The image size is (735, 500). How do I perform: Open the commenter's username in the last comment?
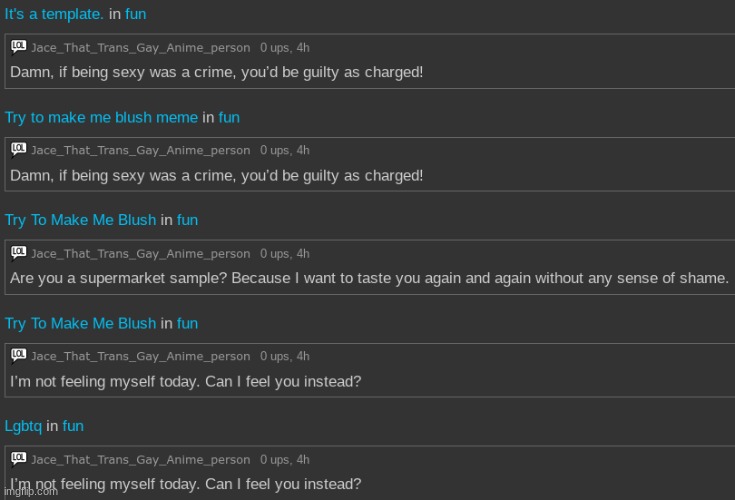coord(140,460)
